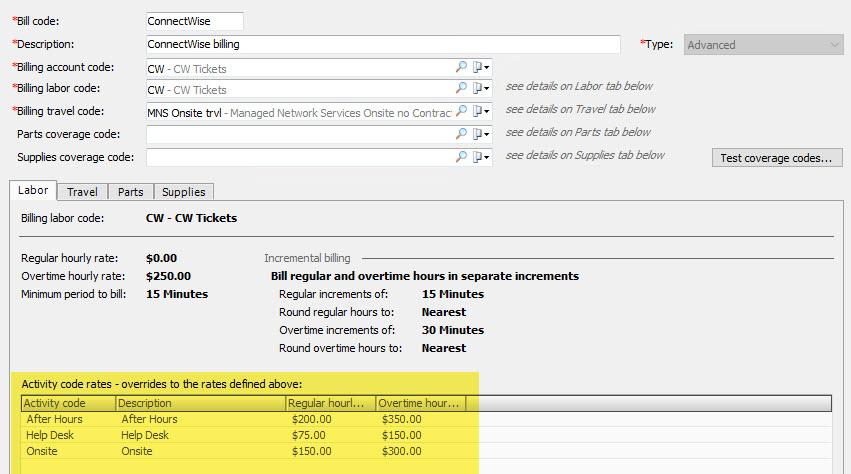851x474 pixels.
Task: Click magnifier lookup for Supplies coverage code
Action: pyautogui.click(x=461, y=157)
